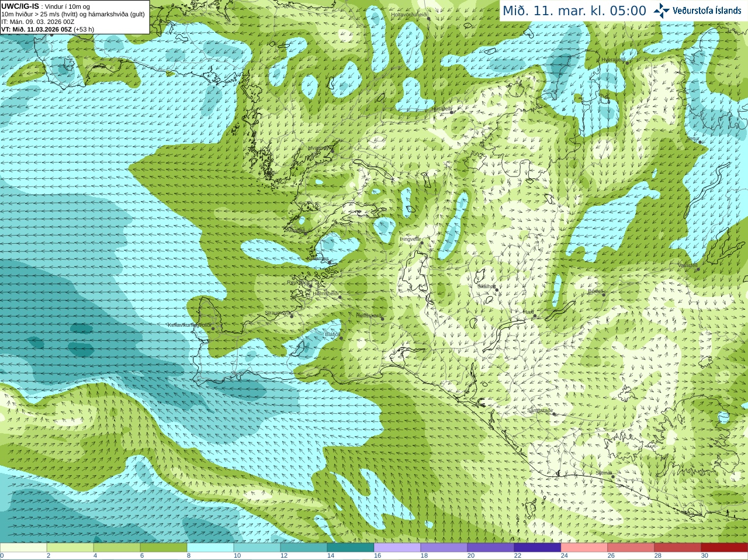Click the Kjalarnes station dot
The height and width of the screenshot is (560, 748).
(330, 262)
